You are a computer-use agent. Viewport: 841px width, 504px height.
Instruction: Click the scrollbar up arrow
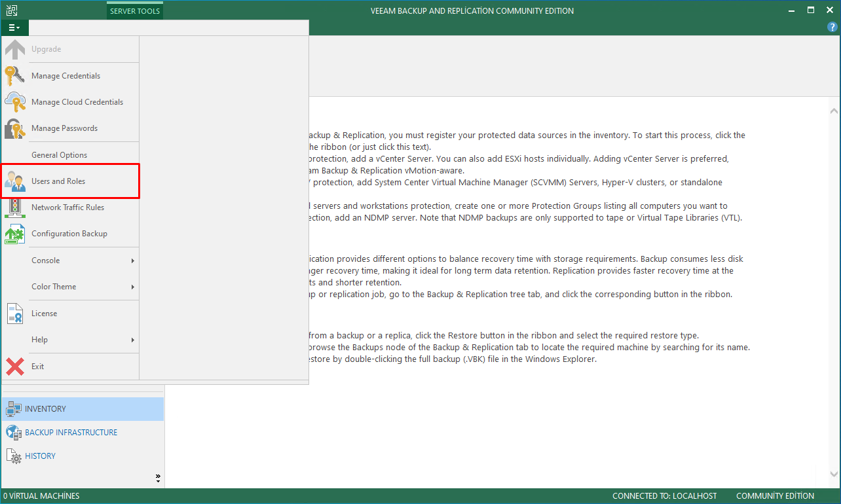pos(834,112)
